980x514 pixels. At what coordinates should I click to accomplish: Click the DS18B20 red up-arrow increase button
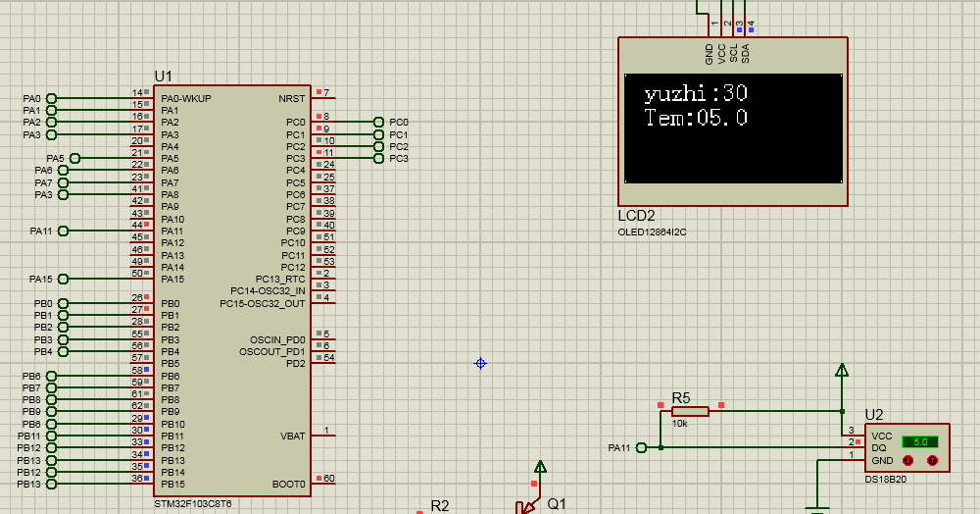[933, 460]
